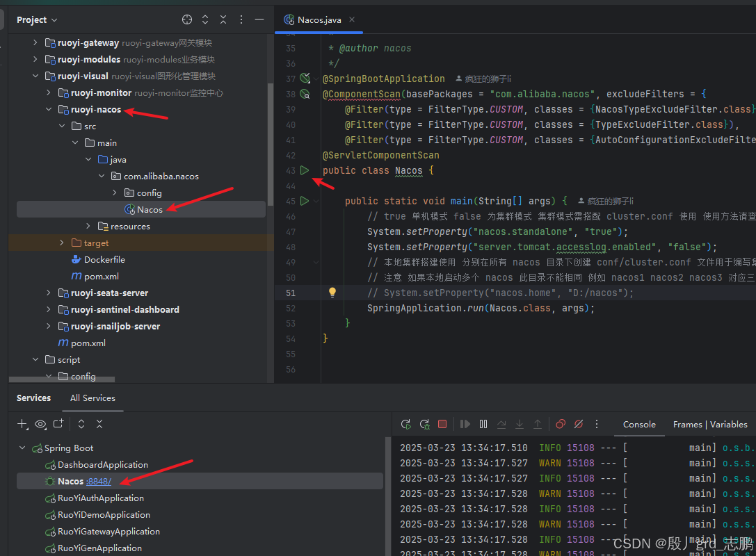This screenshot has width=756, height=556.
Task: Add service plus icon
Action: pos(22,424)
